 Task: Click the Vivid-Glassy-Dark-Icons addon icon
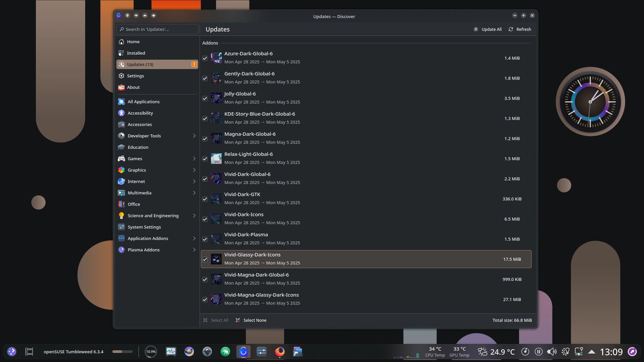(216, 259)
